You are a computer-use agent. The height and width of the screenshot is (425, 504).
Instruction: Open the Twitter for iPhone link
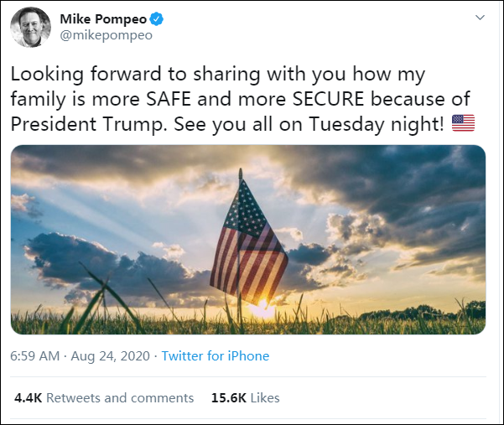pyautogui.click(x=216, y=356)
